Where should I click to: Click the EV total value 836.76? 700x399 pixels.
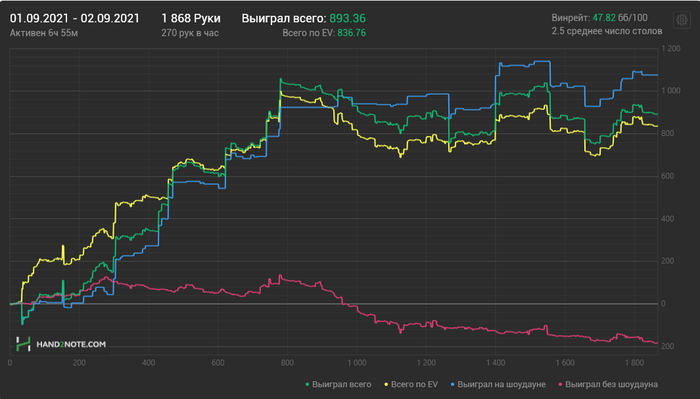pos(351,33)
